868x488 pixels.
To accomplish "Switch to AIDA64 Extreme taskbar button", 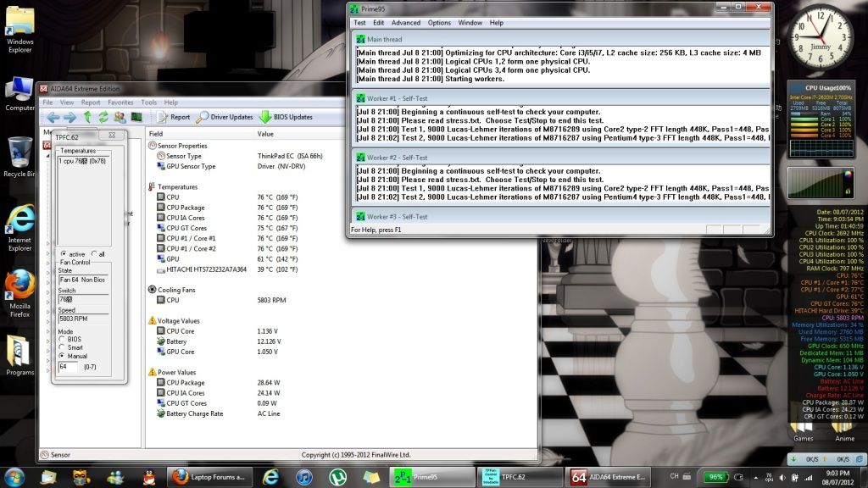I will pyautogui.click(x=609, y=477).
